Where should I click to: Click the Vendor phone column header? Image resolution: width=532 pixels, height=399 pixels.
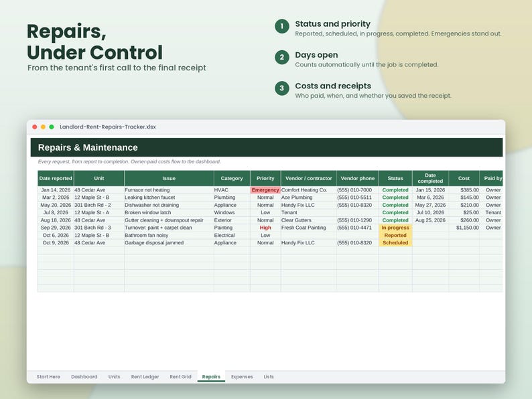coord(358,178)
